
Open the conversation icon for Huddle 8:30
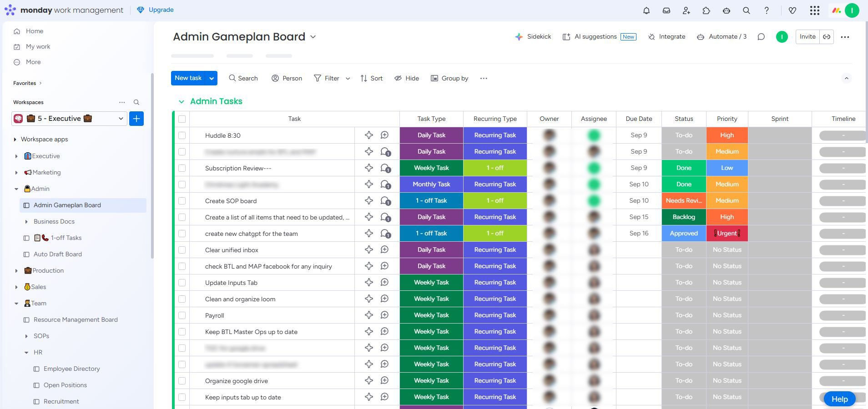pyautogui.click(x=384, y=135)
